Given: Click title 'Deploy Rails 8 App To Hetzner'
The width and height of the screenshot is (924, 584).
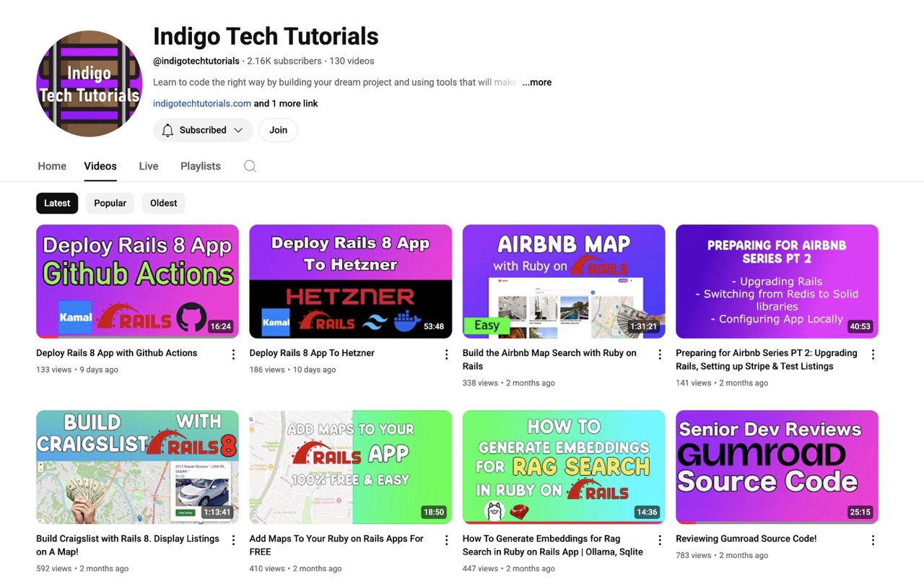Looking at the screenshot, I should click(x=312, y=353).
